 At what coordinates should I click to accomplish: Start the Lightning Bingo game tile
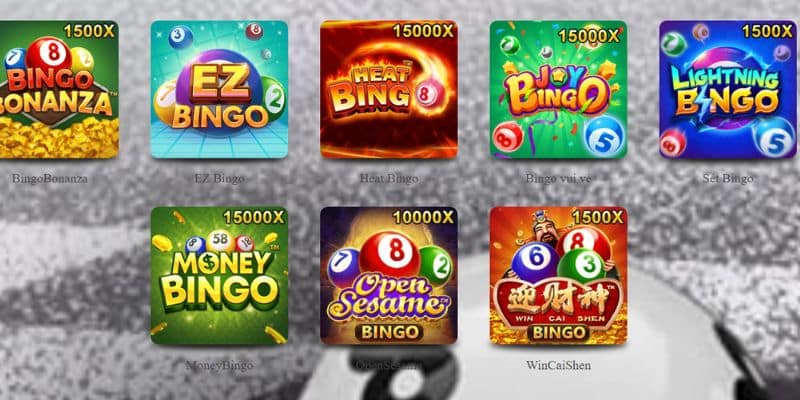[728, 89]
